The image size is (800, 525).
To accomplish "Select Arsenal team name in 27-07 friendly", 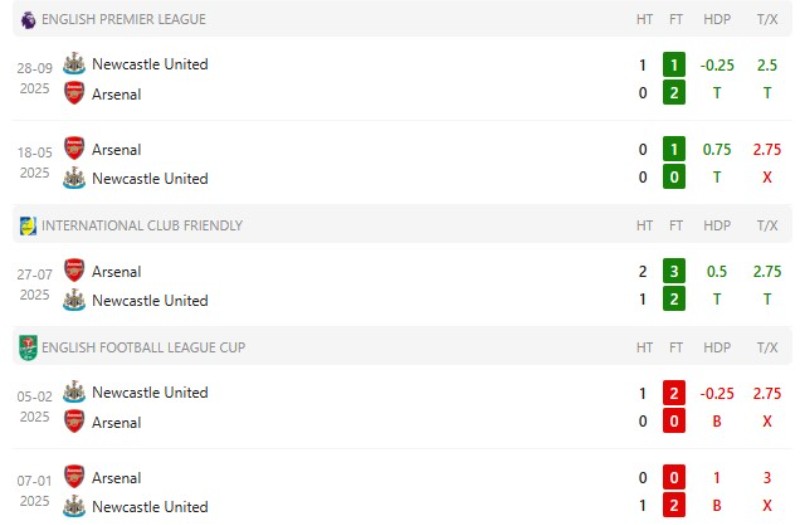I will (x=116, y=271).
